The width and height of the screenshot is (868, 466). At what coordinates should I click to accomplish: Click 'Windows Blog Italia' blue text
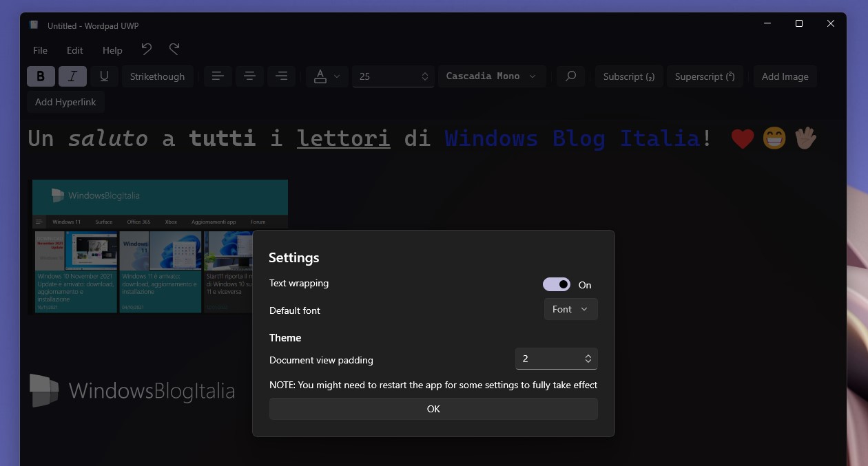572,138
